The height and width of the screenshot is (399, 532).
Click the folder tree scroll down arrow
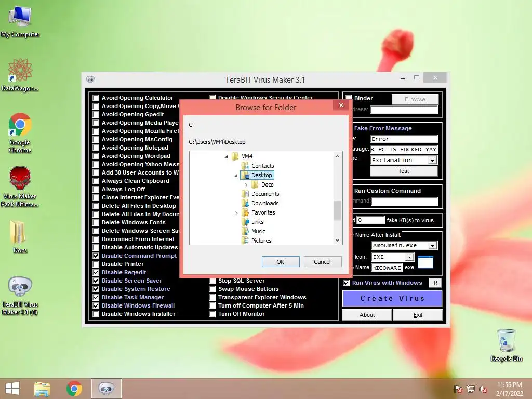click(337, 240)
